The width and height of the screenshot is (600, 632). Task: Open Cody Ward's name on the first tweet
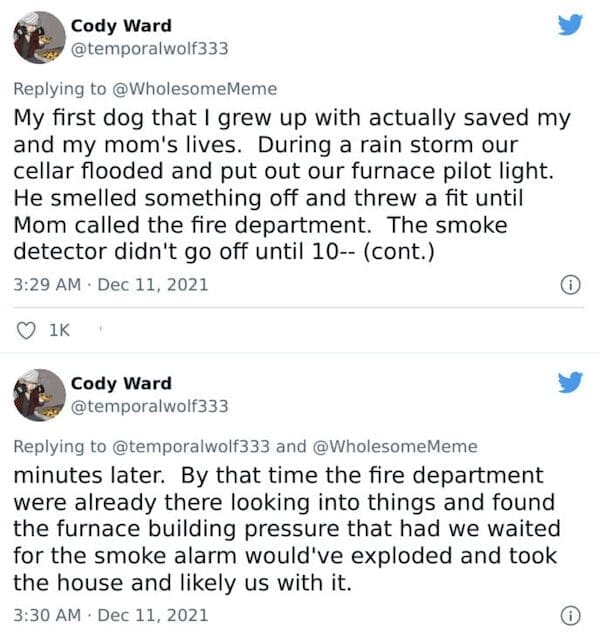120,25
